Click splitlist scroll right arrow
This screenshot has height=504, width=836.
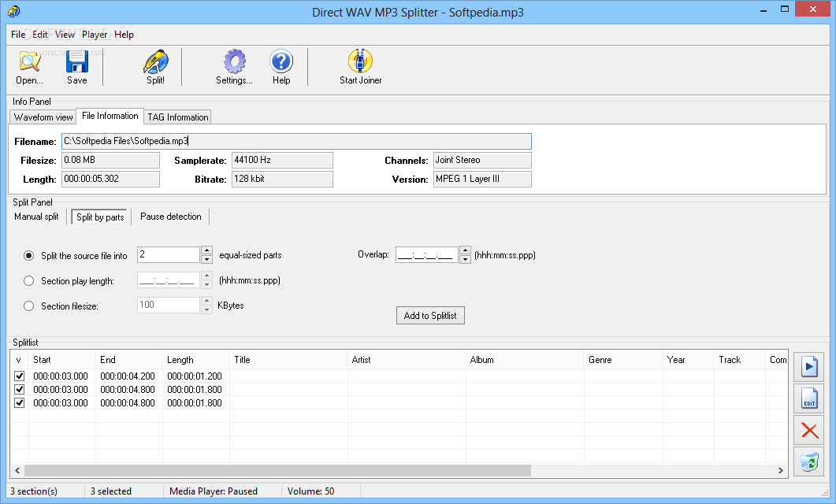pyautogui.click(x=781, y=470)
